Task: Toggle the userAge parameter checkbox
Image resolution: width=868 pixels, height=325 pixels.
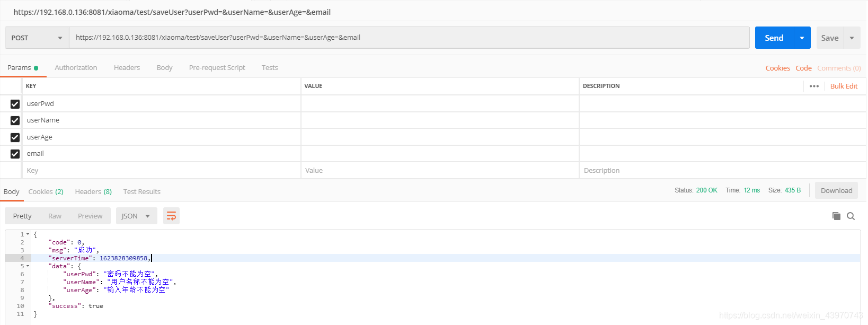Action: coord(15,137)
